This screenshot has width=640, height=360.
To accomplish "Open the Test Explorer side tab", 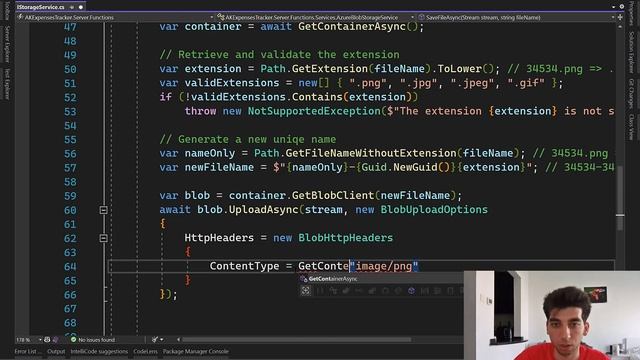I will [7, 84].
